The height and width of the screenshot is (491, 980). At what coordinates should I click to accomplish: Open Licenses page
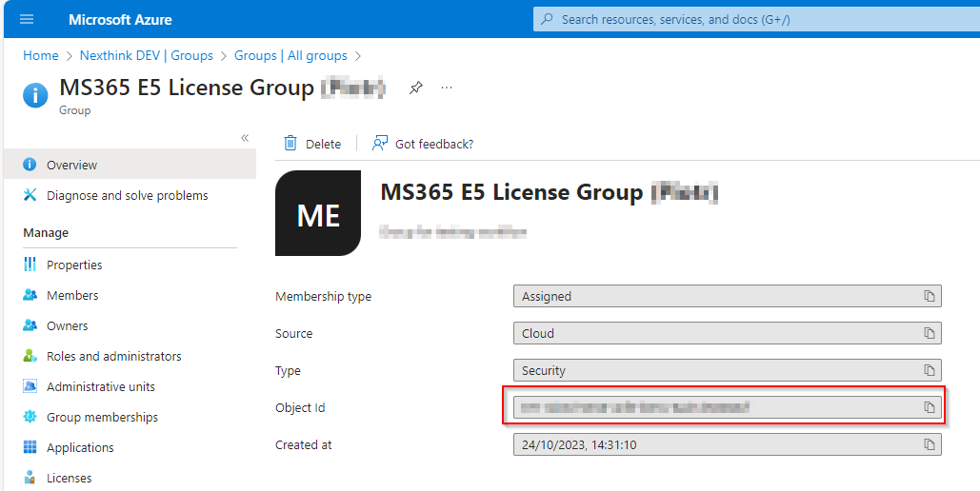70,478
